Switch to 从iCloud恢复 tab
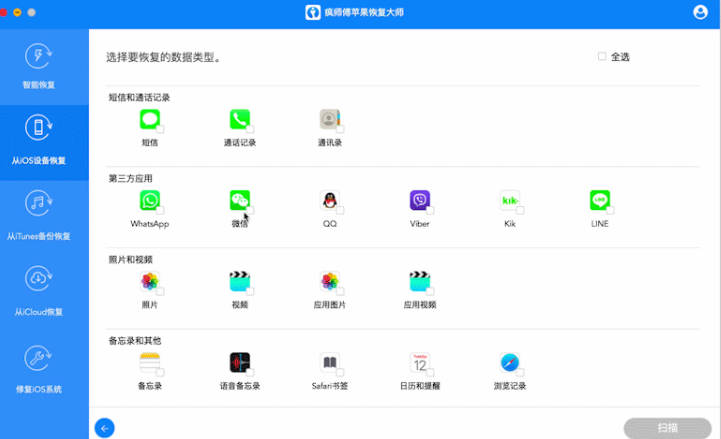 (x=44, y=294)
